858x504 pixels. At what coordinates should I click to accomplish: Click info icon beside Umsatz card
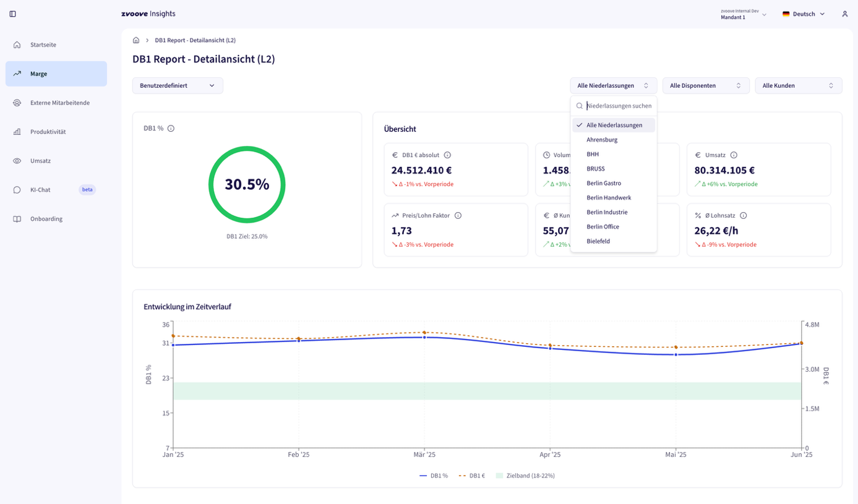pos(734,155)
